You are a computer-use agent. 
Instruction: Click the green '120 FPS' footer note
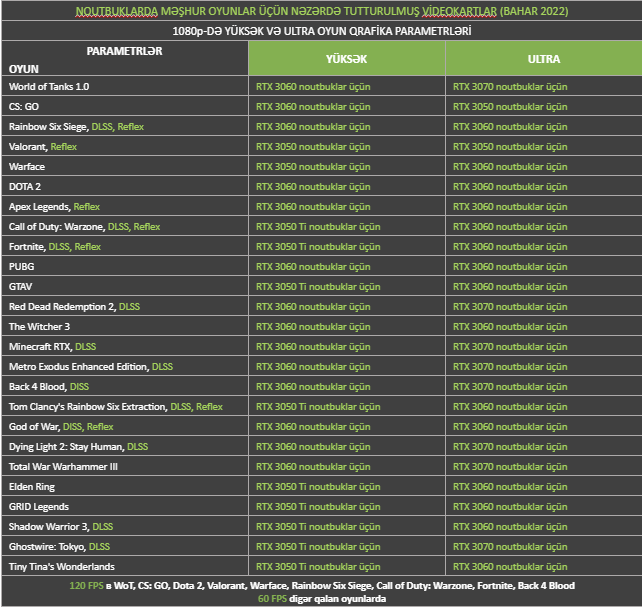coord(86,586)
